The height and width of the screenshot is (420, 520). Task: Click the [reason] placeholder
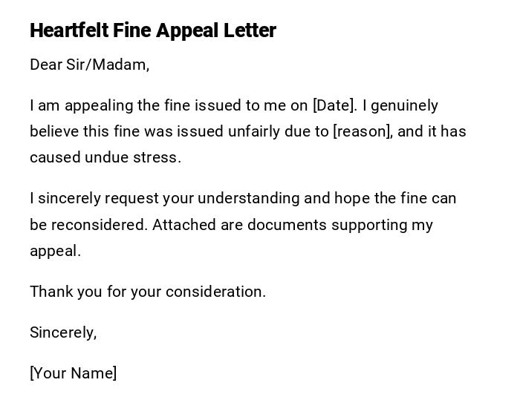[363, 131]
